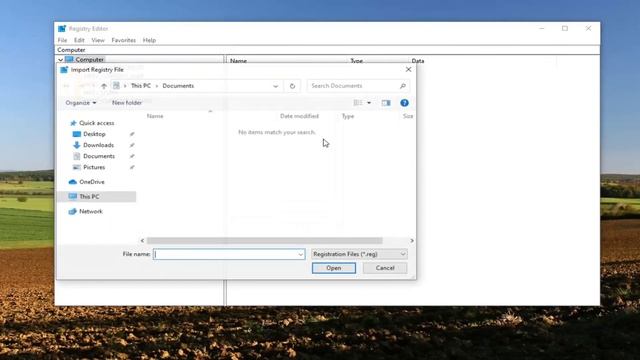640x360 pixels.
Task: Sort files by the Type column in dialog
Action: [x=348, y=116]
